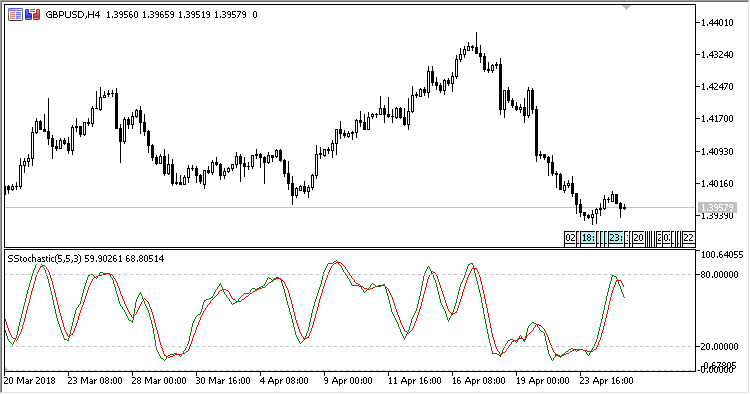This screenshot has height=394, width=750.
Task: Click the 11 Apr 16:00 time label
Action: (x=415, y=381)
